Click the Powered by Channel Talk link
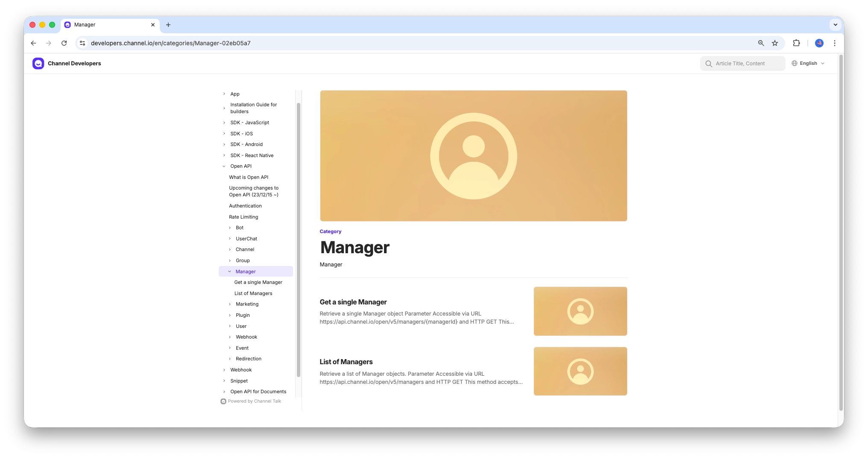This screenshot has width=868, height=459. click(x=251, y=401)
